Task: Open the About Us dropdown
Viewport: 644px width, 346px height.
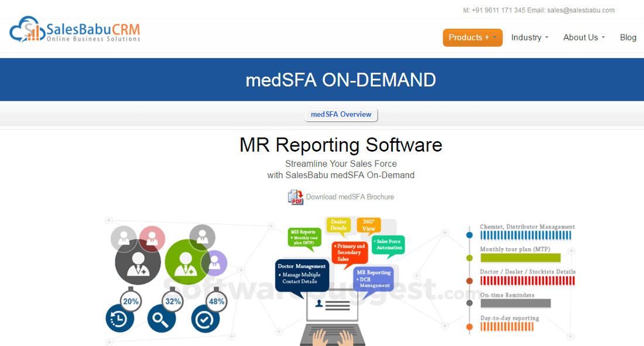Action: pyautogui.click(x=583, y=37)
